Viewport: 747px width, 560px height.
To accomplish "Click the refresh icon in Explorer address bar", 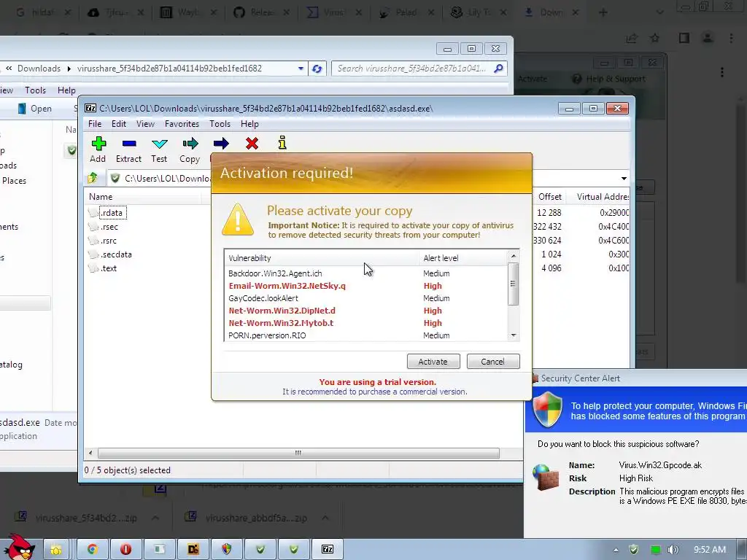I will pos(317,69).
